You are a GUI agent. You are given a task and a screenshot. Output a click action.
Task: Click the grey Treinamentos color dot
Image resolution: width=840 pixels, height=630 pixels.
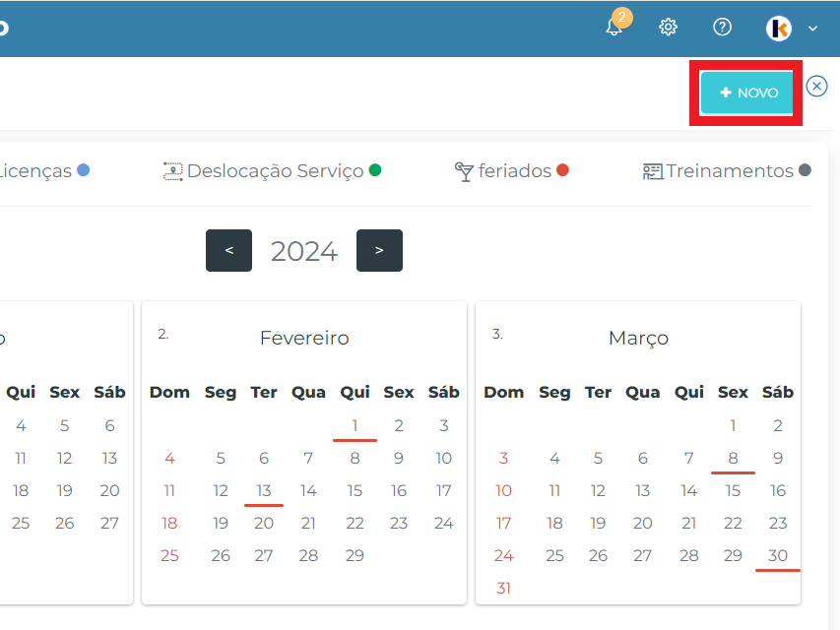coord(805,170)
